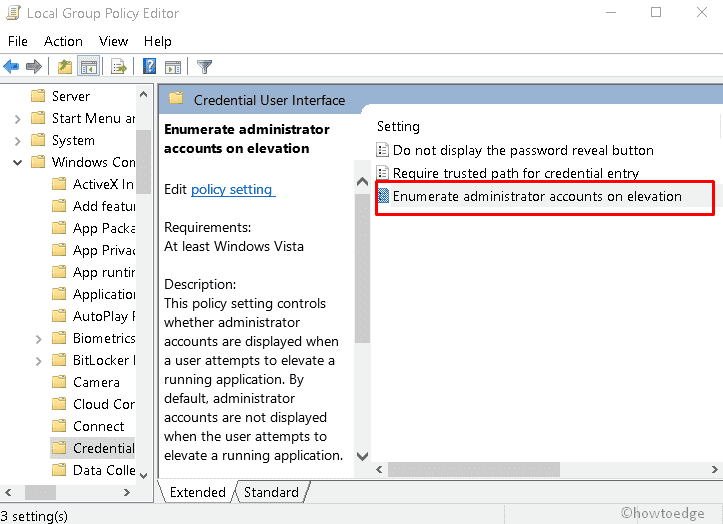
Task: Select the Credential tree item
Action: click(x=92, y=448)
